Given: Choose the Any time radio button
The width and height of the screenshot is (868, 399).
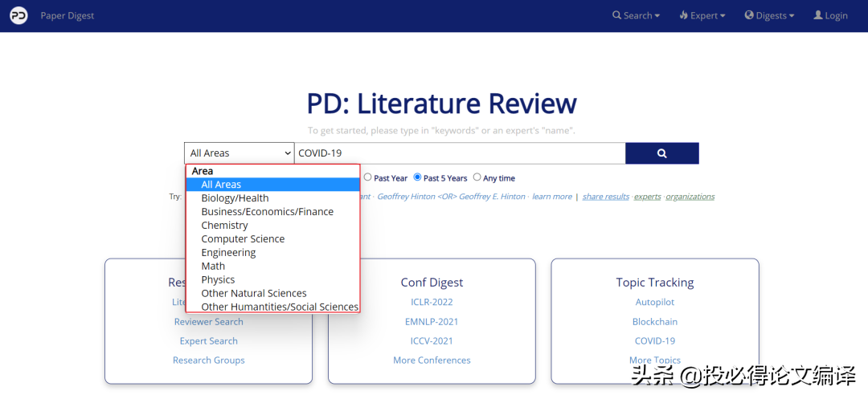Looking at the screenshot, I should click(x=477, y=177).
